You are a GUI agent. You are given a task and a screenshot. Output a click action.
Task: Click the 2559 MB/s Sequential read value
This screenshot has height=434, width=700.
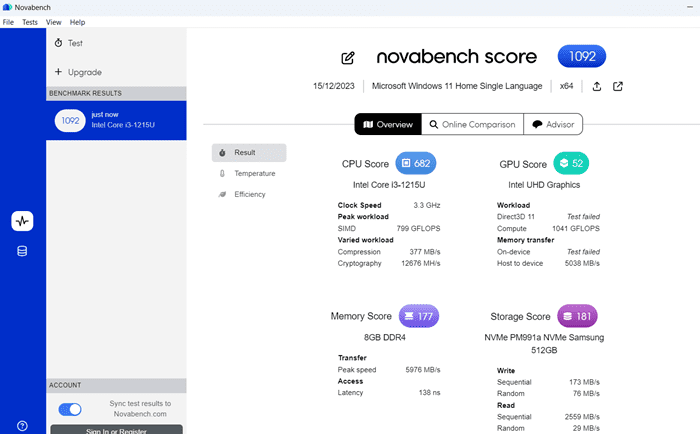(582, 417)
